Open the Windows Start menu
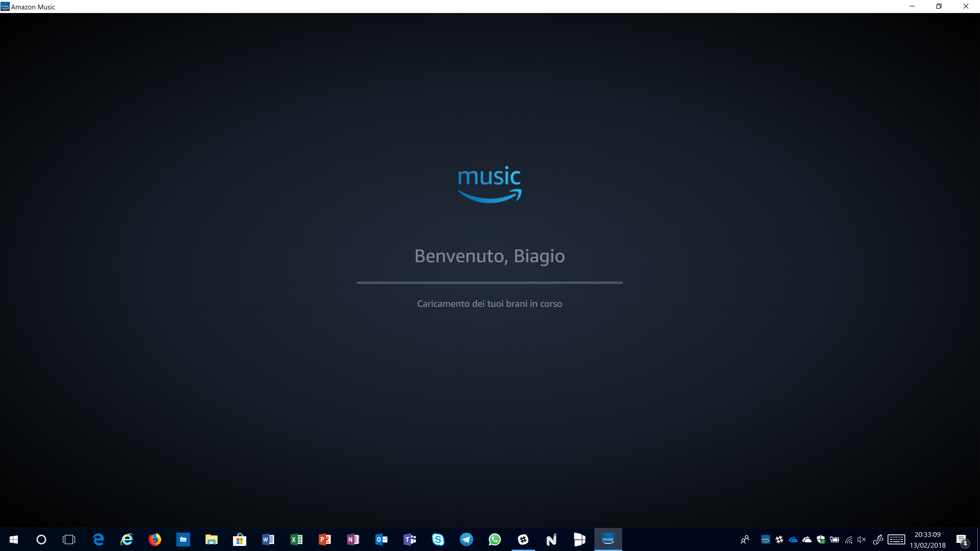The width and height of the screenshot is (980, 551). (14, 539)
